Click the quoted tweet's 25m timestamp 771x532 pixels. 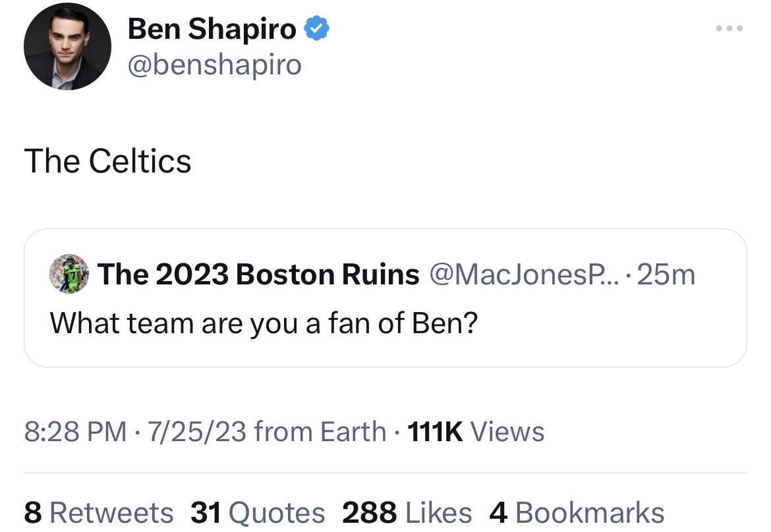666,275
